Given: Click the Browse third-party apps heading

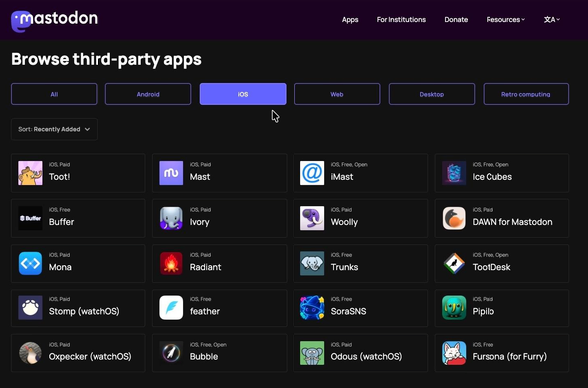Looking at the screenshot, I should pyautogui.click(x=106, y=60).
